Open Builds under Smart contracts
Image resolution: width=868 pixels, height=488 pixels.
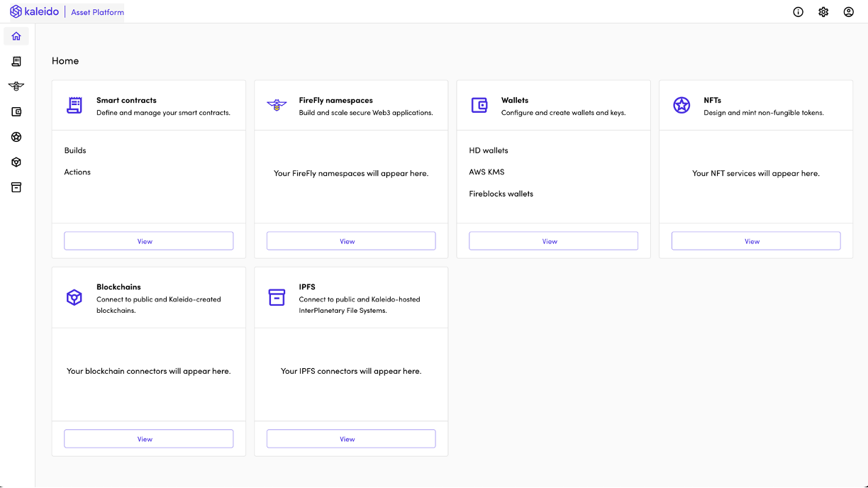pos(75,150)
